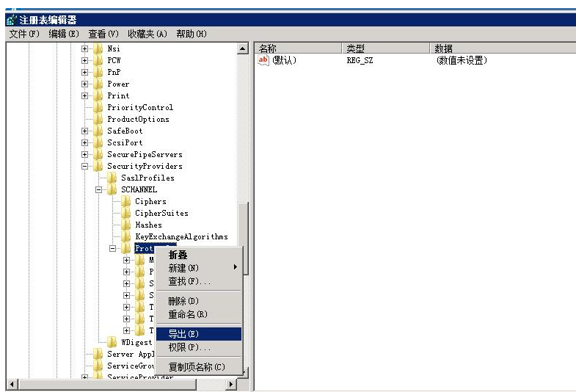
Task: Click the SecurityProviders folder icon
Action: [x=98, y=166]
